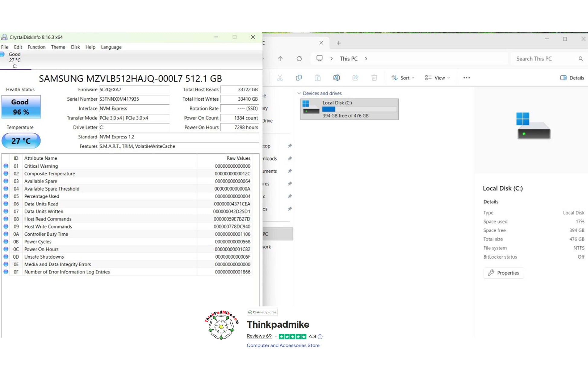Open the See more three-dots menu
This screenshot has width=588, height=370.
click(466, 78)
